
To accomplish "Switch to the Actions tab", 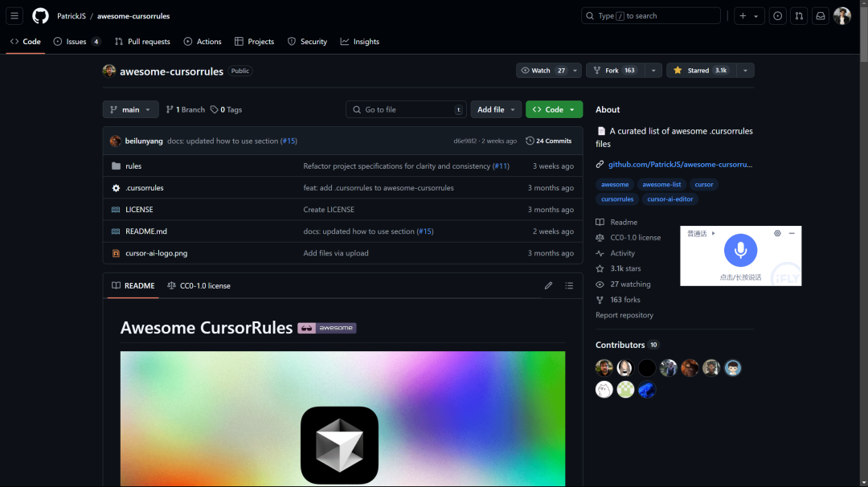I will (203, 42).
